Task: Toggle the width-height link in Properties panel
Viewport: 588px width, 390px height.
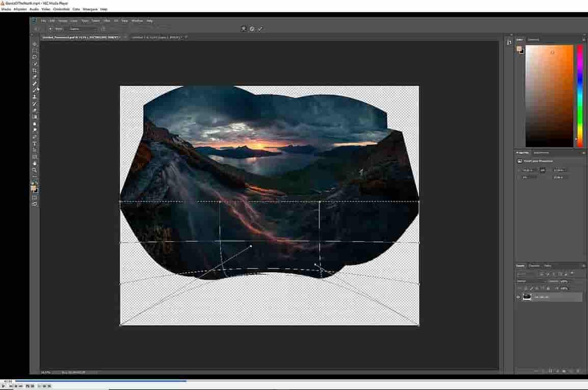Action: pyautogui.click(x=542, y=170)
